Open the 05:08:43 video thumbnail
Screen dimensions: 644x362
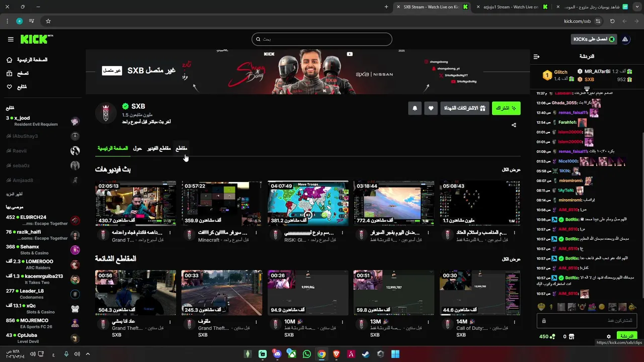point(480,203)
